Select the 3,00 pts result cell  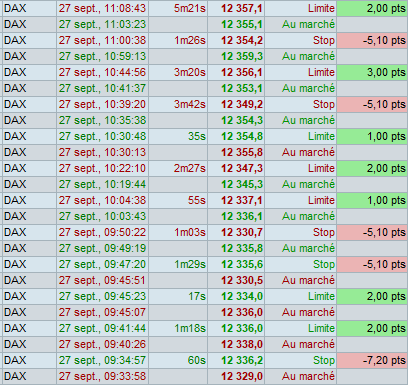[x=372, y=72]
